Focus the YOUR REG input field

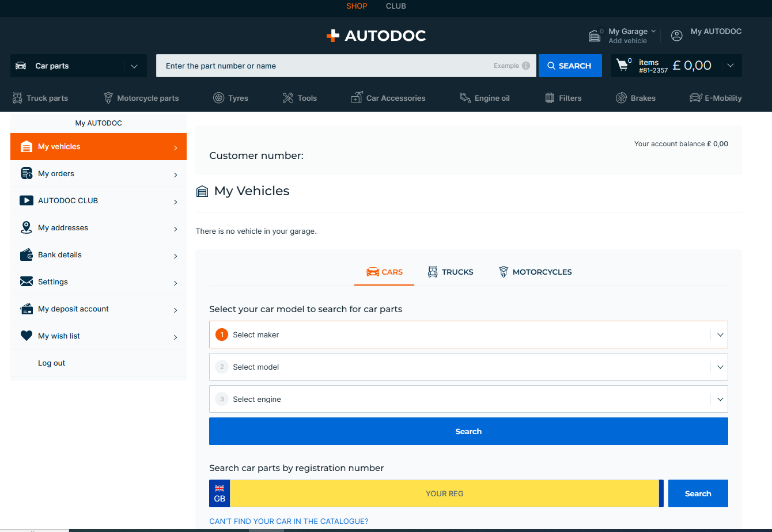point(444,493)
